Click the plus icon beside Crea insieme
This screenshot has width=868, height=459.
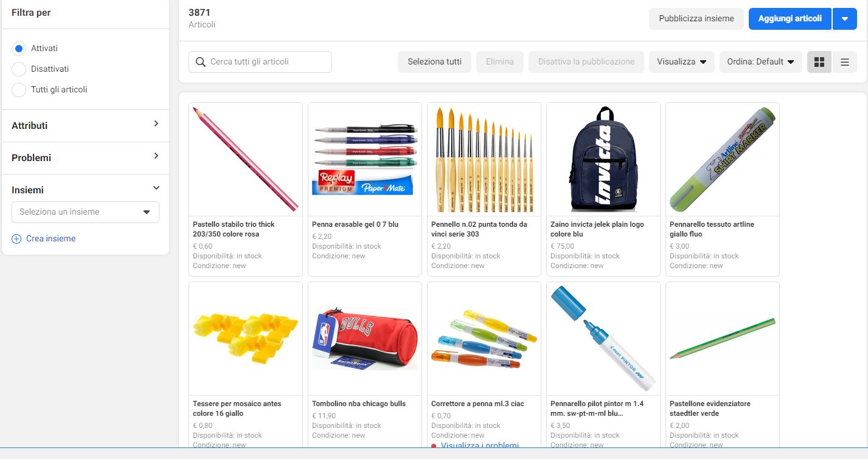click(16, 239)
